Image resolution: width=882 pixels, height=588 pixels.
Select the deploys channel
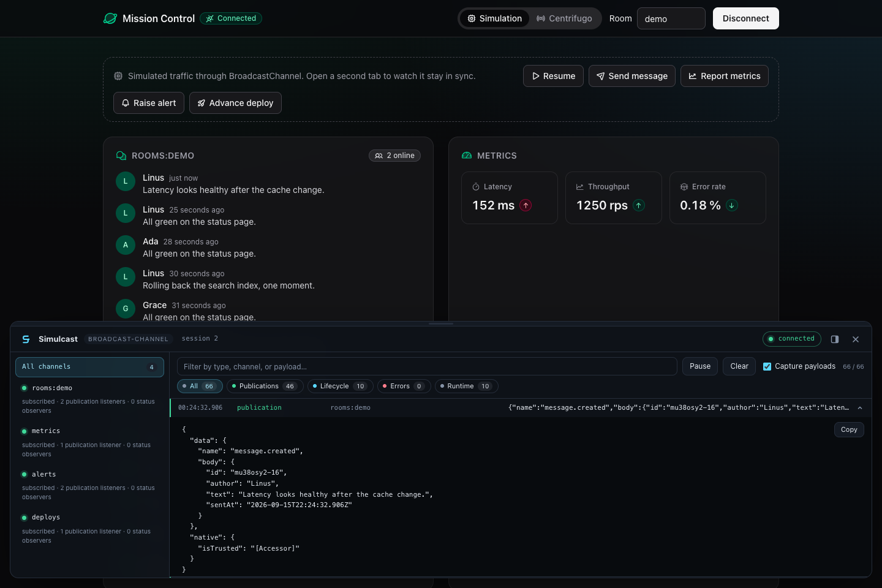[x=89, y=529]
